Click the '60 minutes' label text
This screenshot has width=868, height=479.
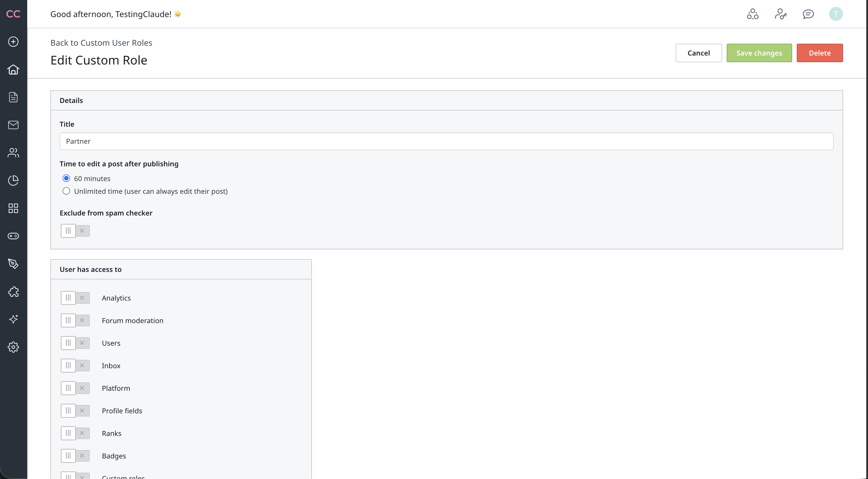click(x=92, y=178)
